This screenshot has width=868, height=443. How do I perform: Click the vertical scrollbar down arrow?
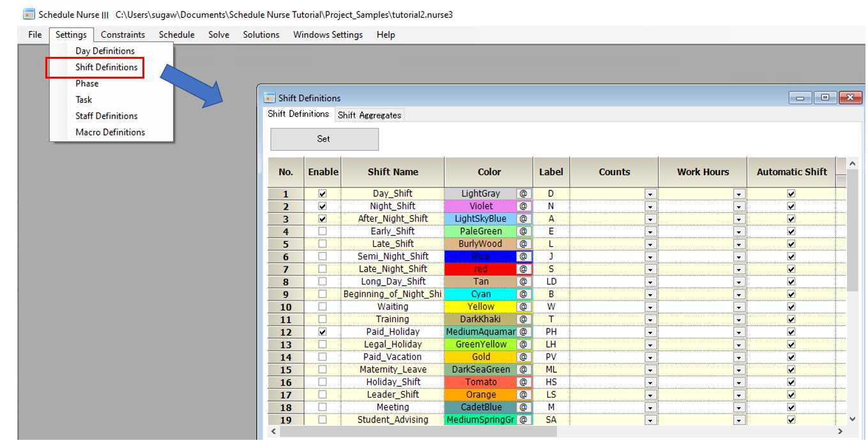click(x=852, y=419)
